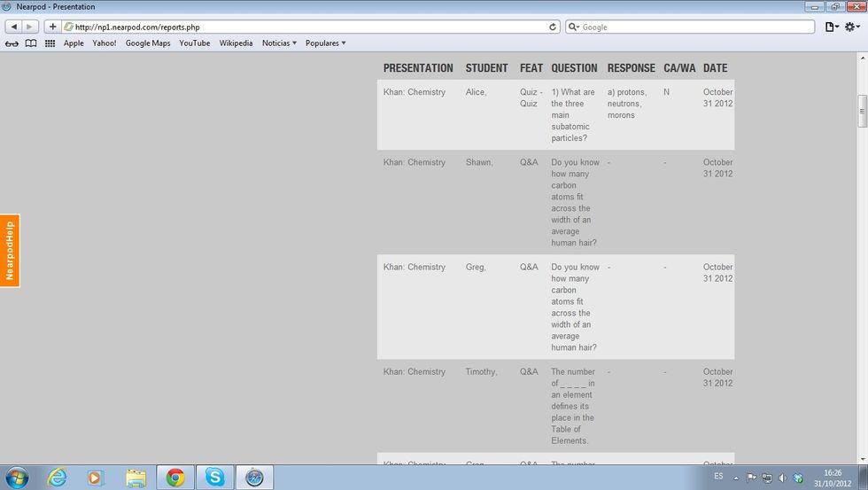Open Windows Media Player from taskbar
Image resolution: width=868 pixels, height=490 pixels.
[95, 478]
